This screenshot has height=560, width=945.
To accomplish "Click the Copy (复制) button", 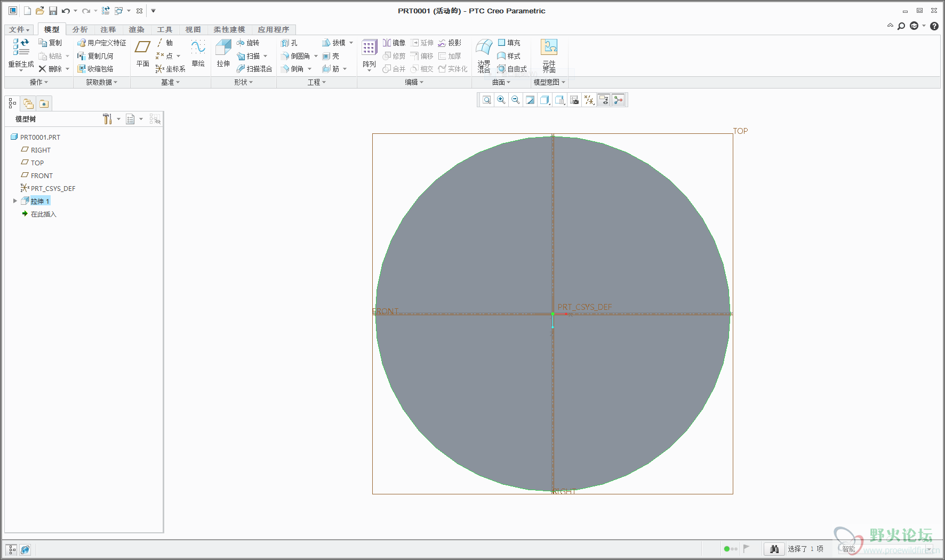I will pyautogui.click(x=50, y=43).
